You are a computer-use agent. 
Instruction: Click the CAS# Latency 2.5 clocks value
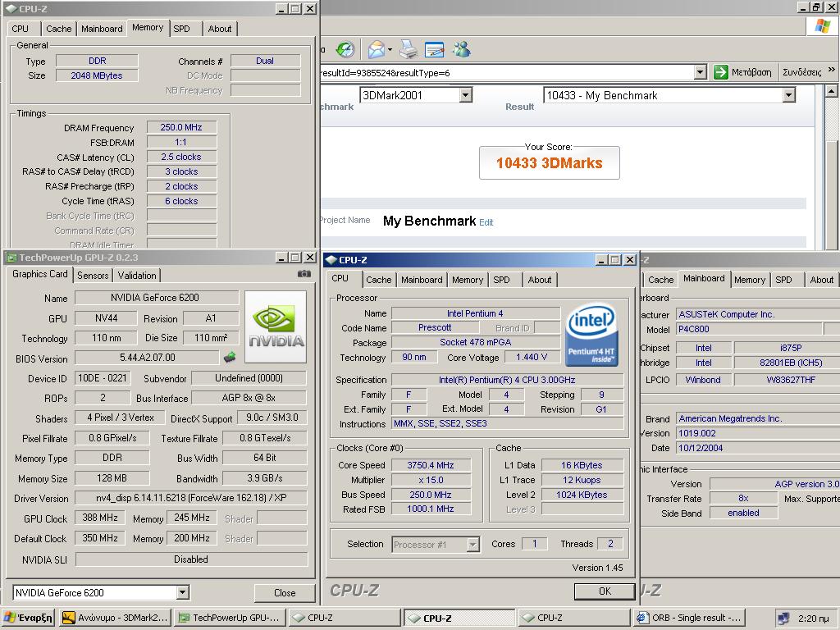point(181,157)
